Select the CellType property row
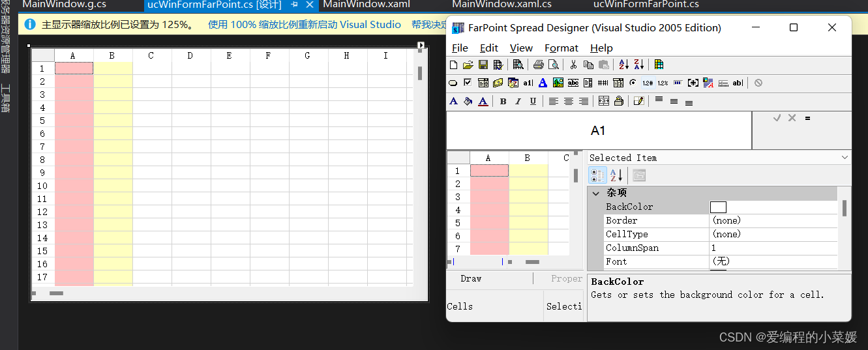This screenshot has width=868, height=350. 721,234
